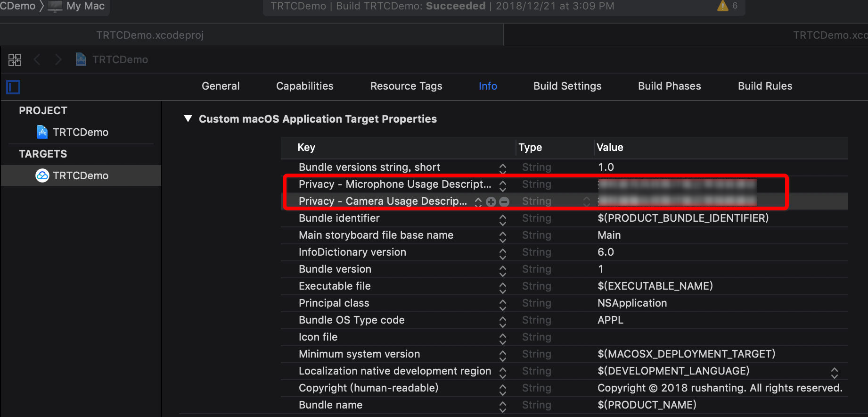Click the navigate forward arrow

58,60
